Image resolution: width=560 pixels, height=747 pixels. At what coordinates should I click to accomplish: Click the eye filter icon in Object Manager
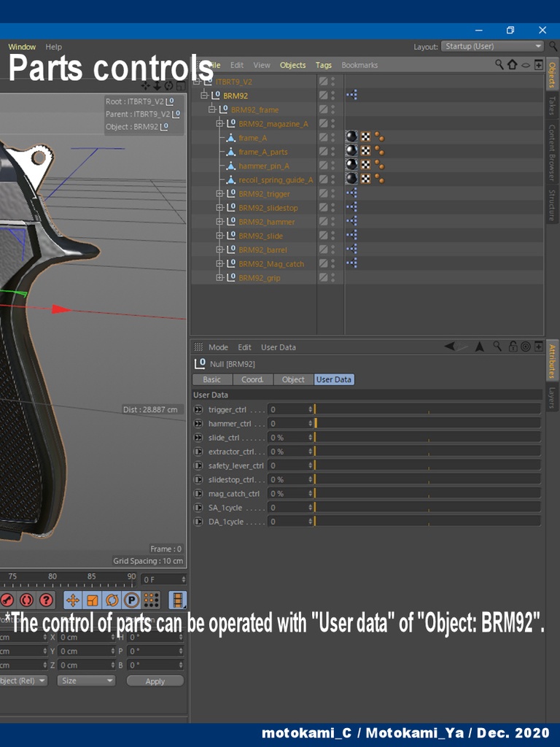click(526, 65)
